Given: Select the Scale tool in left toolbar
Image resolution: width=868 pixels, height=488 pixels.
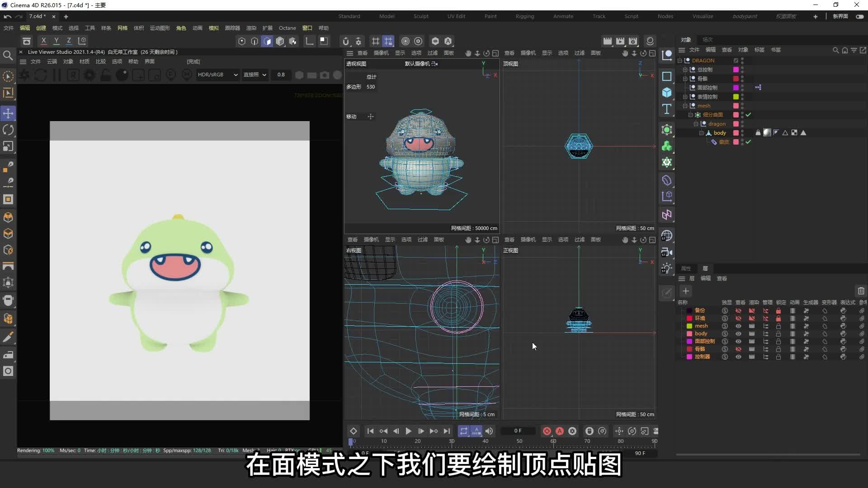Looking at the screenshot, I should (x=8, y=146).
